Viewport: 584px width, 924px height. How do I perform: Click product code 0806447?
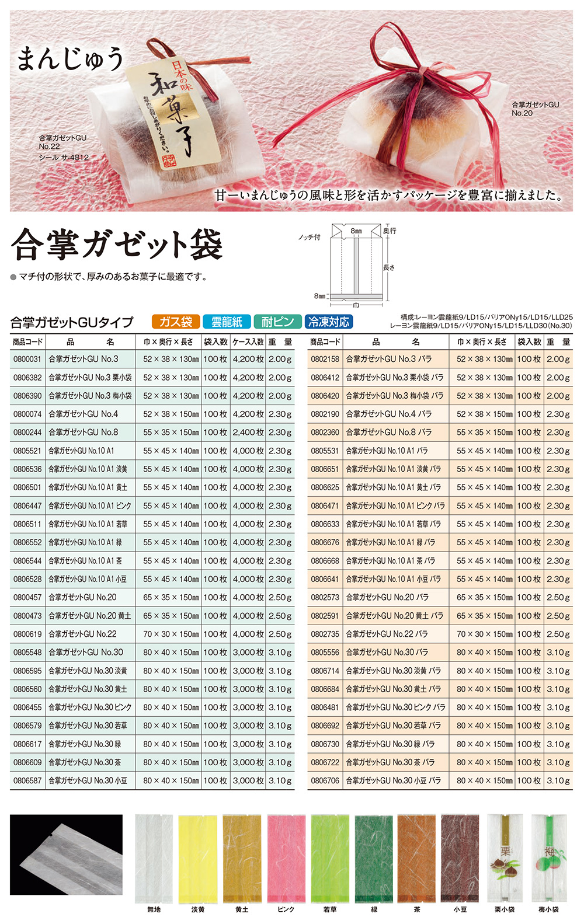coord(27,505)
